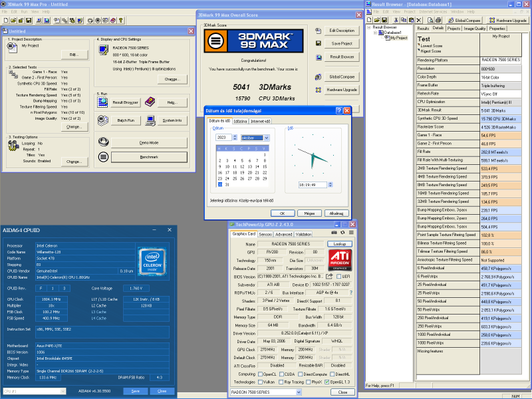532x399 pixels.
Task: Click GPU-Z screenshot camera icon
Action: [334, 233]
